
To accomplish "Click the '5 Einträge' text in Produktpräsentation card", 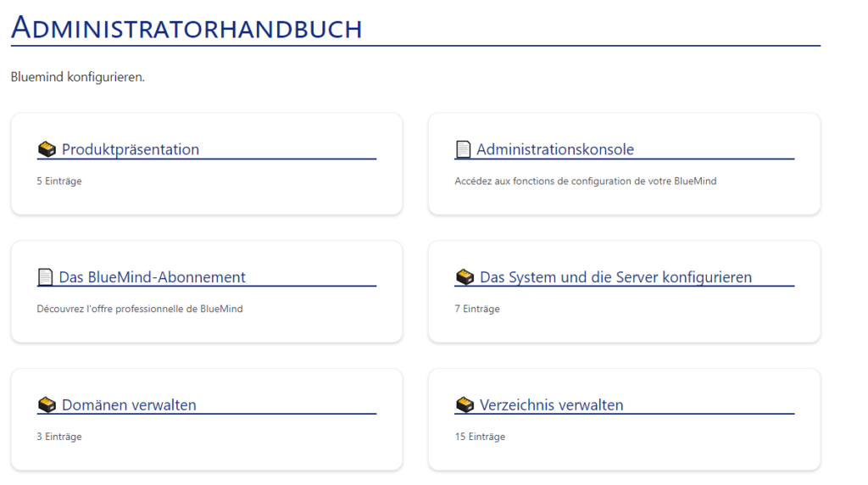I will (59, 181).
